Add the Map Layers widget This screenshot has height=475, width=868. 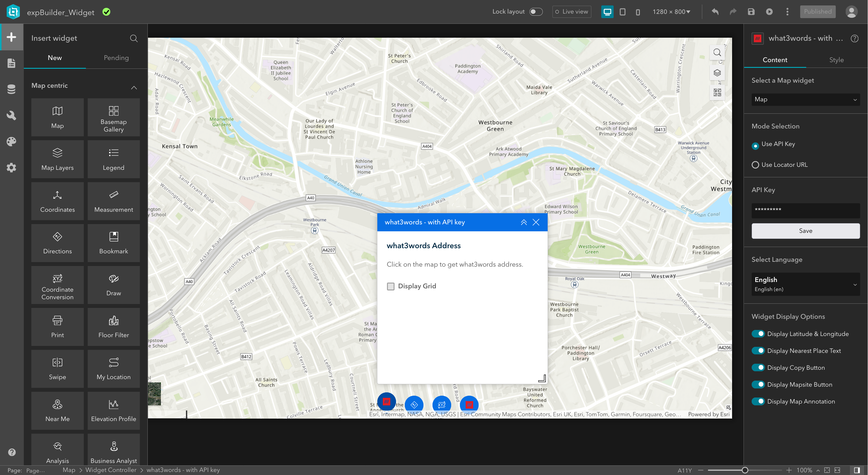(x=57, y=159)
